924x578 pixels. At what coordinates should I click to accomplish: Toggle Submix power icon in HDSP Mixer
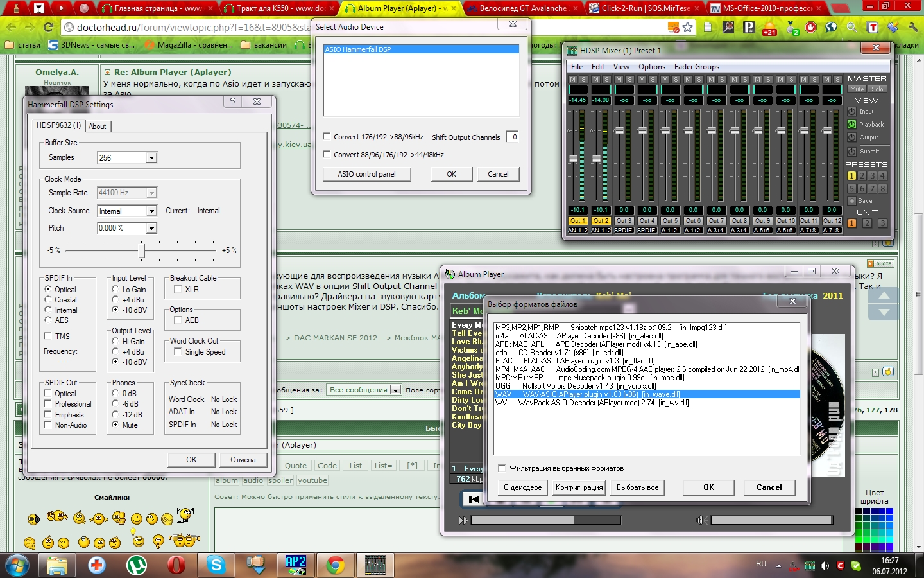coord(852,152)
